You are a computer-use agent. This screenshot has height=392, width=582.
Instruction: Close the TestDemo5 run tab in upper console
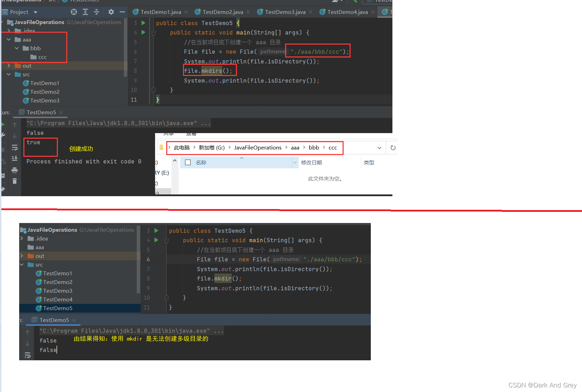point(61,112)
